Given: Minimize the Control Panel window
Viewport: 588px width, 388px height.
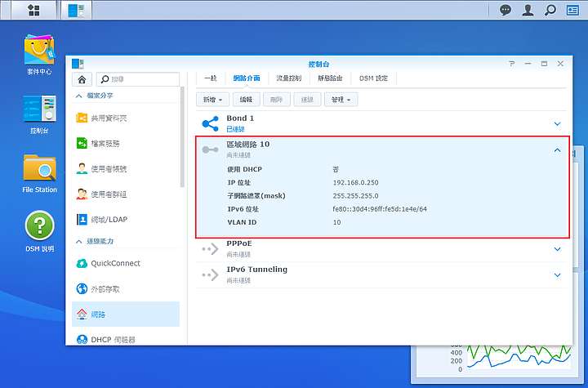Looking at the screenshot, I should pos(528,64).
